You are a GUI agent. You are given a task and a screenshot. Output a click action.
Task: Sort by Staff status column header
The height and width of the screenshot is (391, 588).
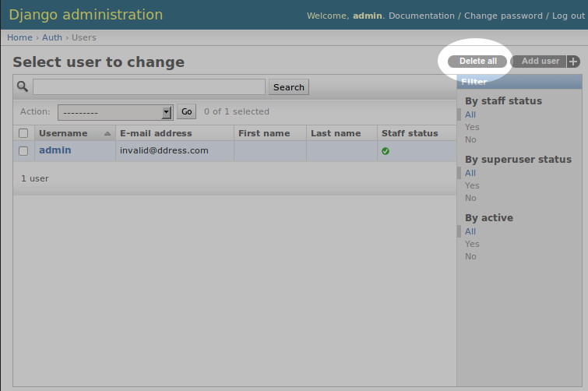(410, 133)
